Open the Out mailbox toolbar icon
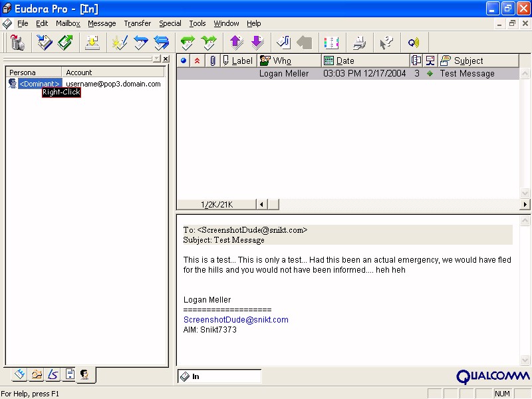532x399 pixels. click(65, 43)
